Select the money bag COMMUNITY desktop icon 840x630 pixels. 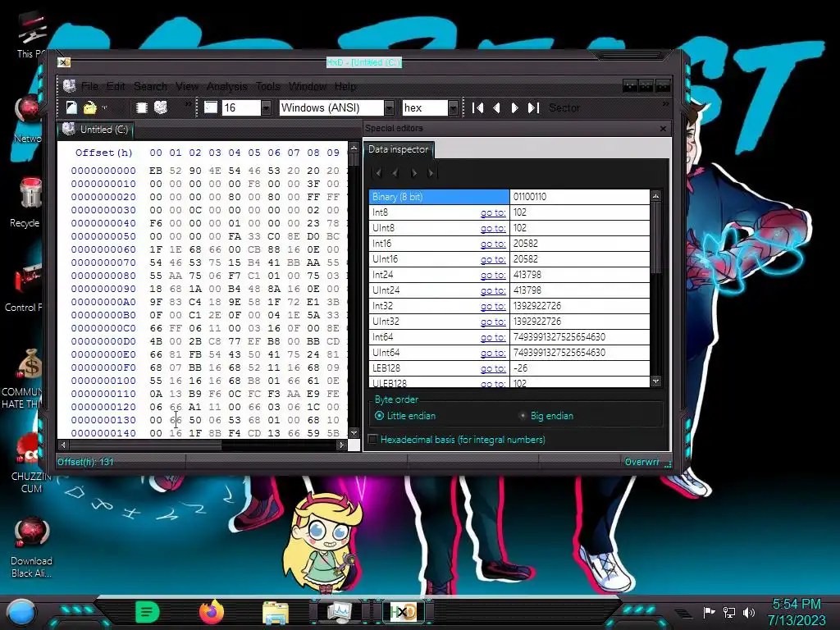pyautogui.click(x=25, y=377)
